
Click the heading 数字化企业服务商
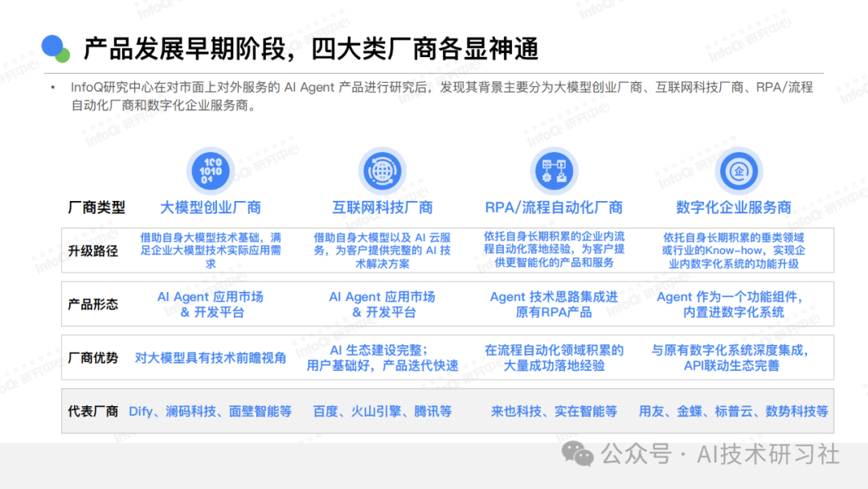(734, 208)
